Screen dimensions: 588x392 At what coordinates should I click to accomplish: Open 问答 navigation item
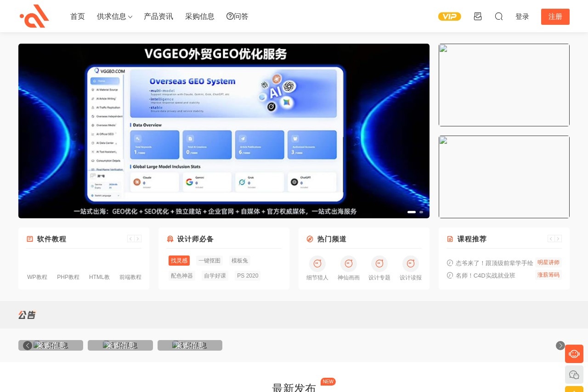[237, 17]
